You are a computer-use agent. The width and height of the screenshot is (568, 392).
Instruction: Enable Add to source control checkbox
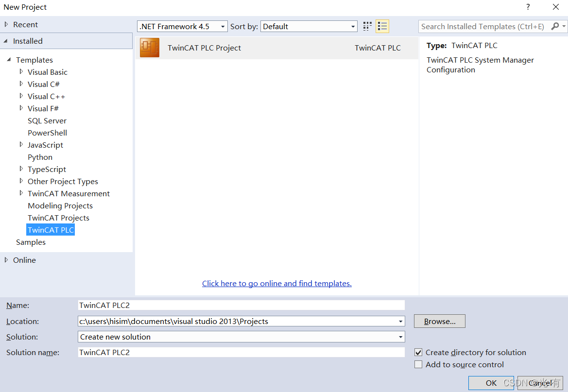click(x=418, y=364)
